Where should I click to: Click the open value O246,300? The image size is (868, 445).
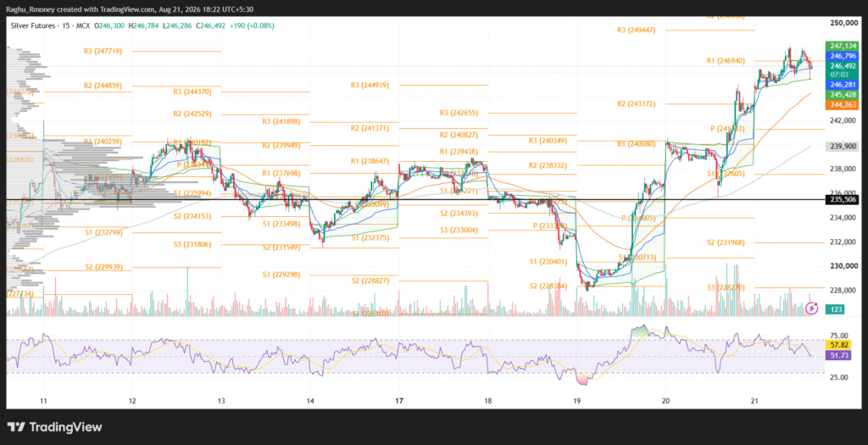[x=111, y=26]
